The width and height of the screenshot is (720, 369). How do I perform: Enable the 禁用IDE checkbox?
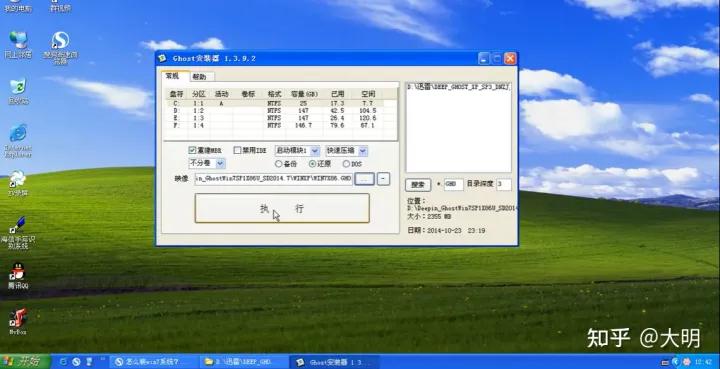tap(237, 150)
